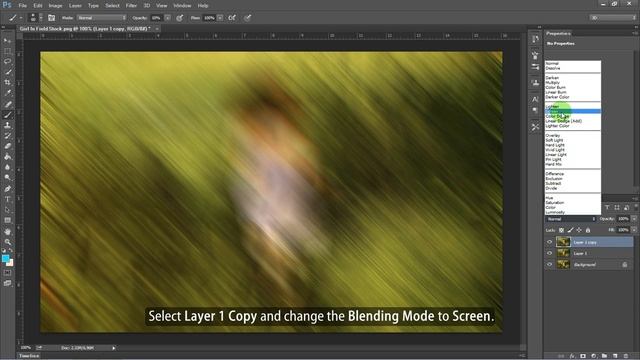This screenshot has height=360, width=640.
Task: Select the Quick Selection tool
Action: pyautogui.click(x=7, y=72)
